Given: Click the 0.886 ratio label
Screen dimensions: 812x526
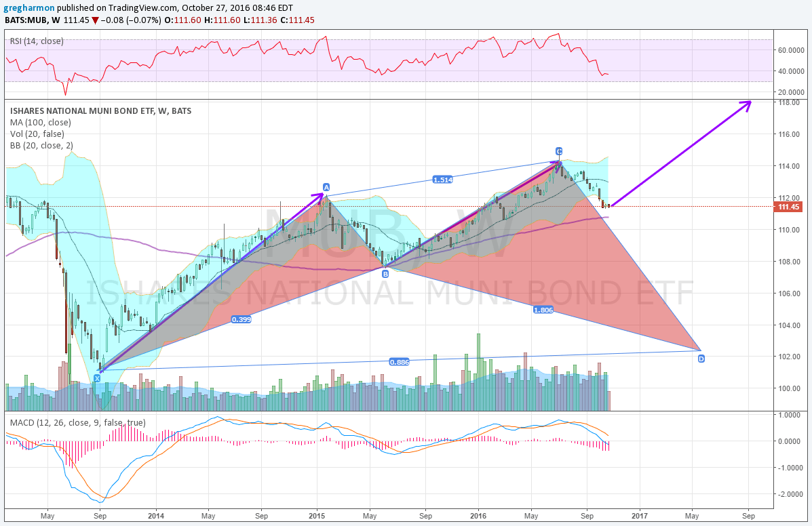Looking at the screenshot, I should [x=400, y=362].
